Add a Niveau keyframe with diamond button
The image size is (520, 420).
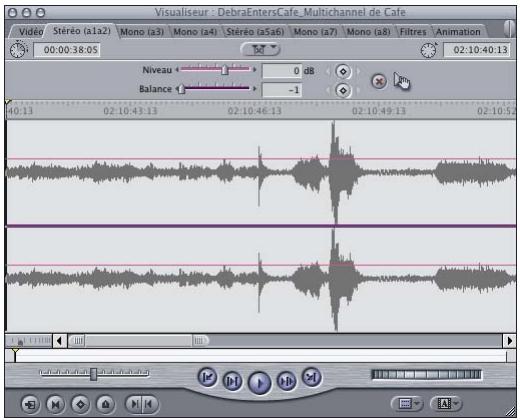click(343, 71)
